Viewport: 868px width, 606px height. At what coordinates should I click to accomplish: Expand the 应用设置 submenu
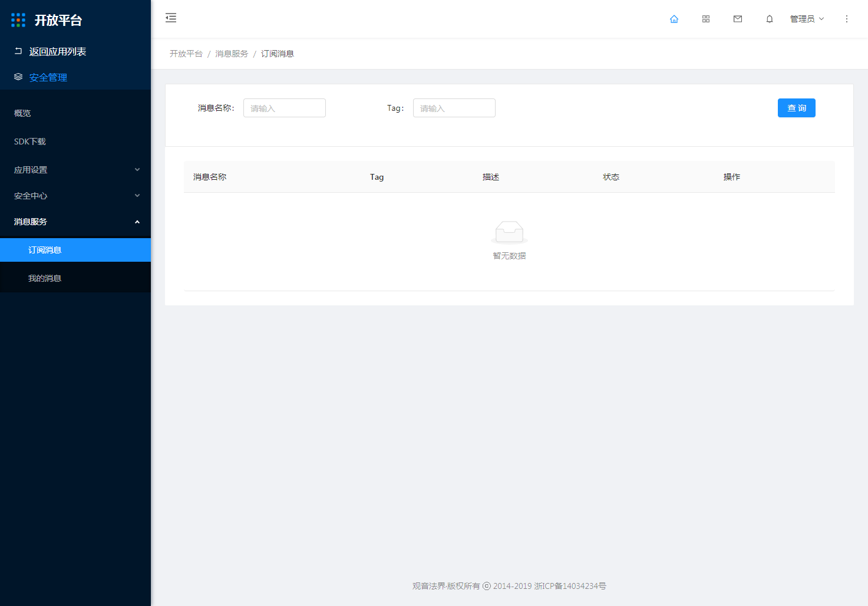pyautogui.click(x=75, y=170)
